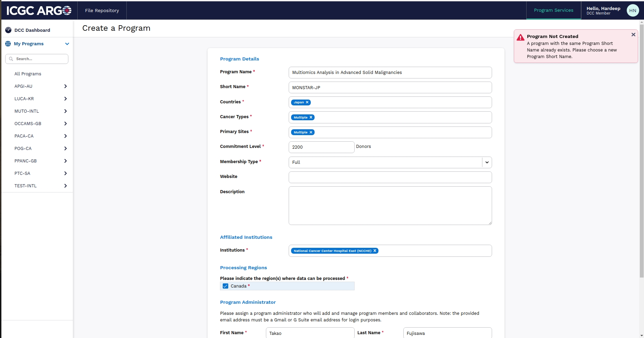This screenshot has height=338, width=644.
Task: Click the ICGC ARGO logo
Action: (38, 10)
